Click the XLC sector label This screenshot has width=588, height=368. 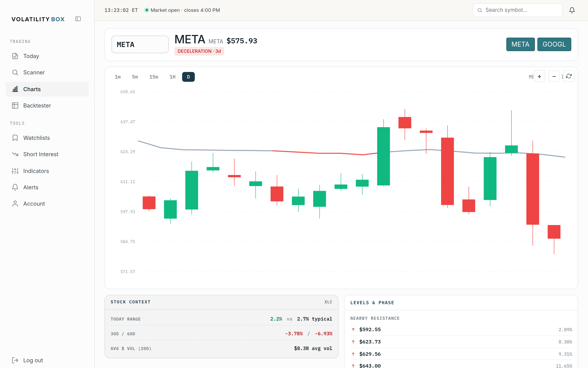pos(328,302)
